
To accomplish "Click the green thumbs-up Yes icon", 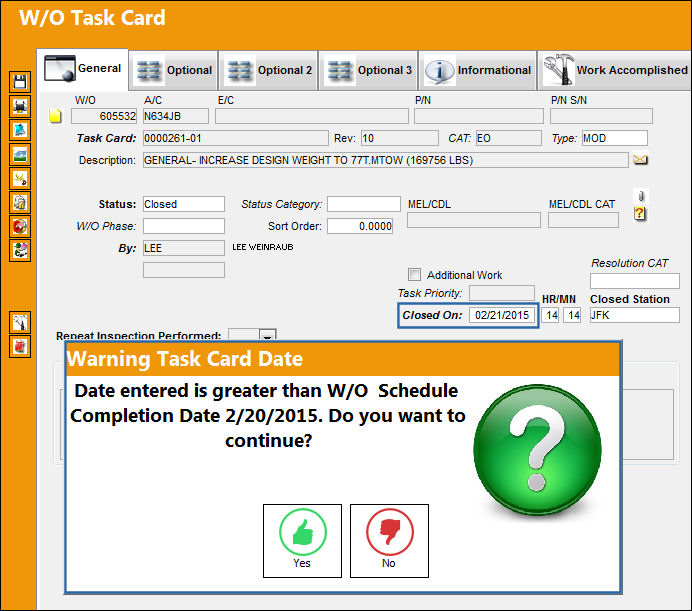I will pos(303,532).
